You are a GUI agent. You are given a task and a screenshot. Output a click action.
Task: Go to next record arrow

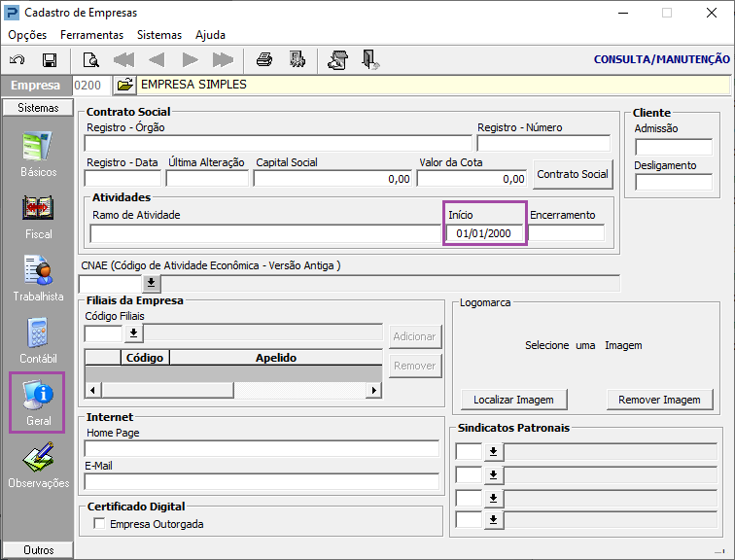(x=190, y=60)
